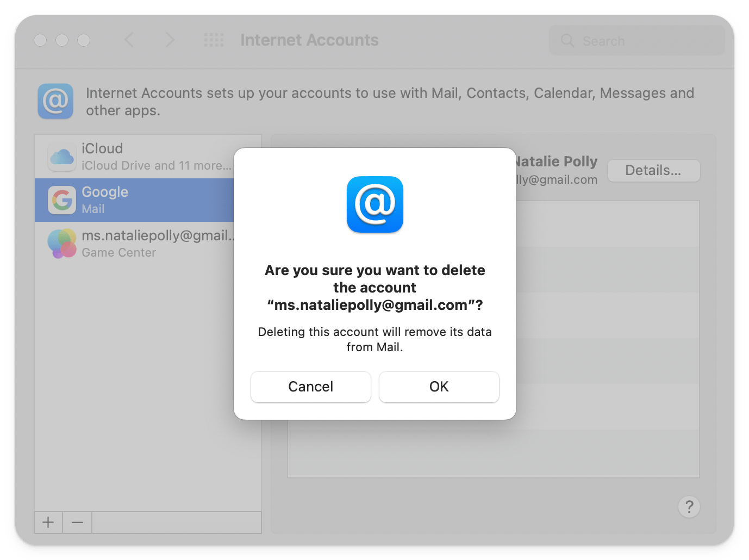The image size is (749, 560).
Task: Click the forward navigation arrow
Action: (170, 40)
